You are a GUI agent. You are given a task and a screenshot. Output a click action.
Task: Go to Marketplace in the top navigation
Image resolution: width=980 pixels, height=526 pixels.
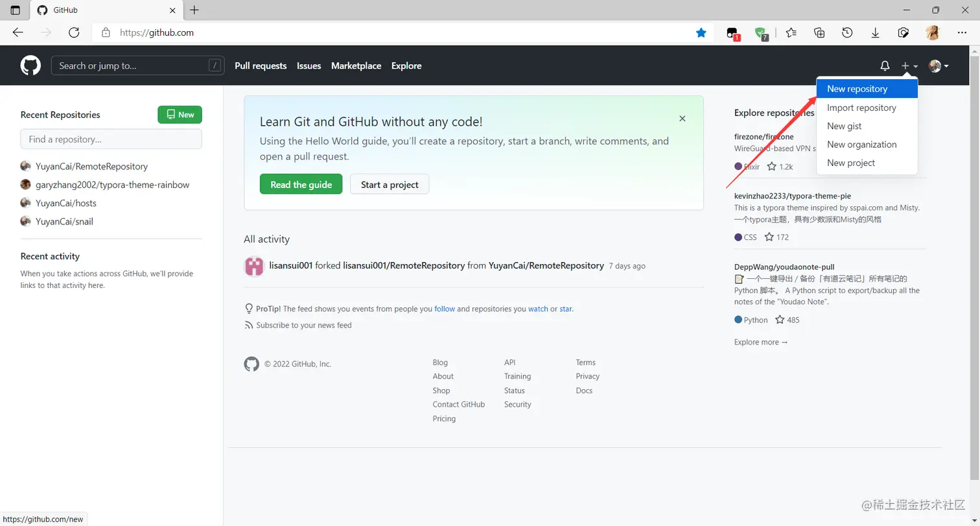(x=356, y=66)
